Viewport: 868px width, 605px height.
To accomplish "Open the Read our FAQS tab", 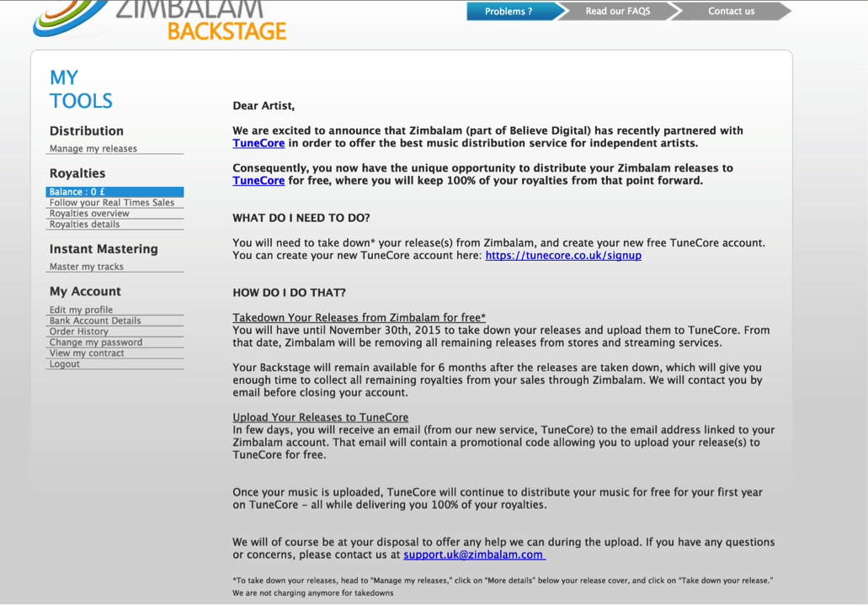I will click(618, 11).
